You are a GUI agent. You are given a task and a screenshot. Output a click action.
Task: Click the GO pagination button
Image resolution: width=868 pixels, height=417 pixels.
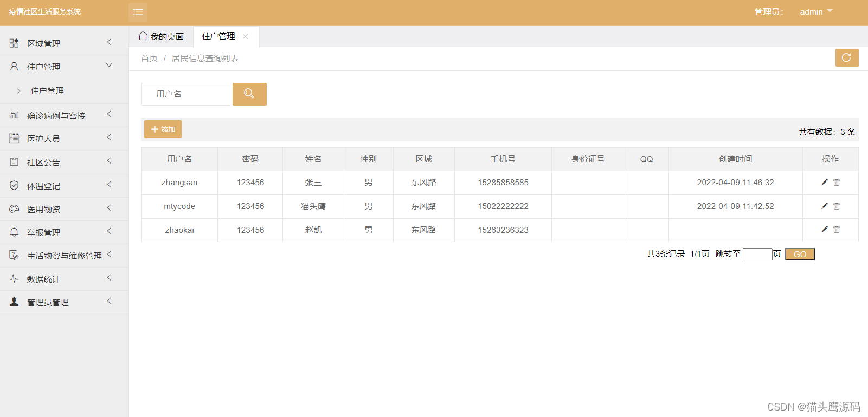[x=800, y=254]
